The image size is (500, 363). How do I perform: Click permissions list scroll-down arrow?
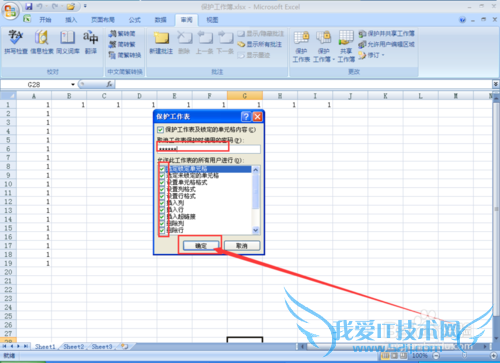pos(256,230)
